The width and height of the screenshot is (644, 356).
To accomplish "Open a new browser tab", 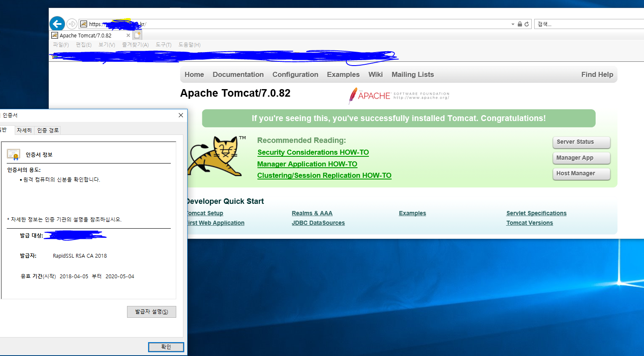I will point(138,35).
